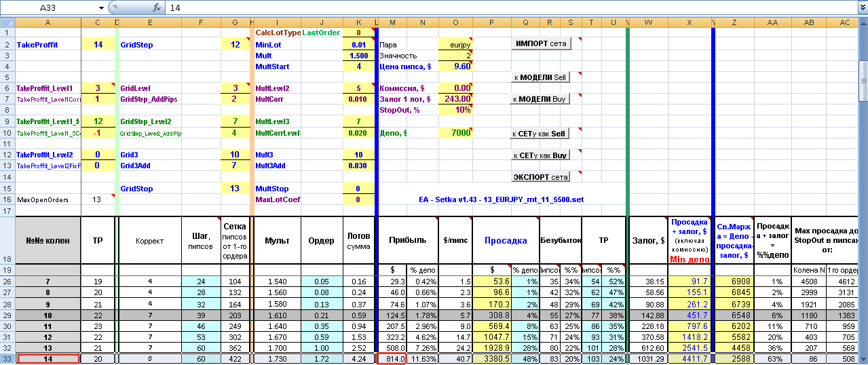This screenshot has height=365, width=868.
Task: Select the GridStop value 13
Action: tap(235, 189)
